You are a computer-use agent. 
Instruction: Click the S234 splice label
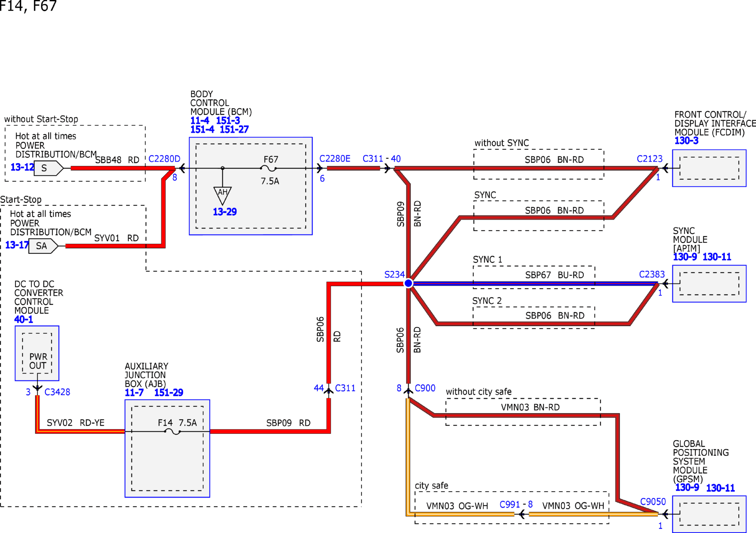[394, 274]
